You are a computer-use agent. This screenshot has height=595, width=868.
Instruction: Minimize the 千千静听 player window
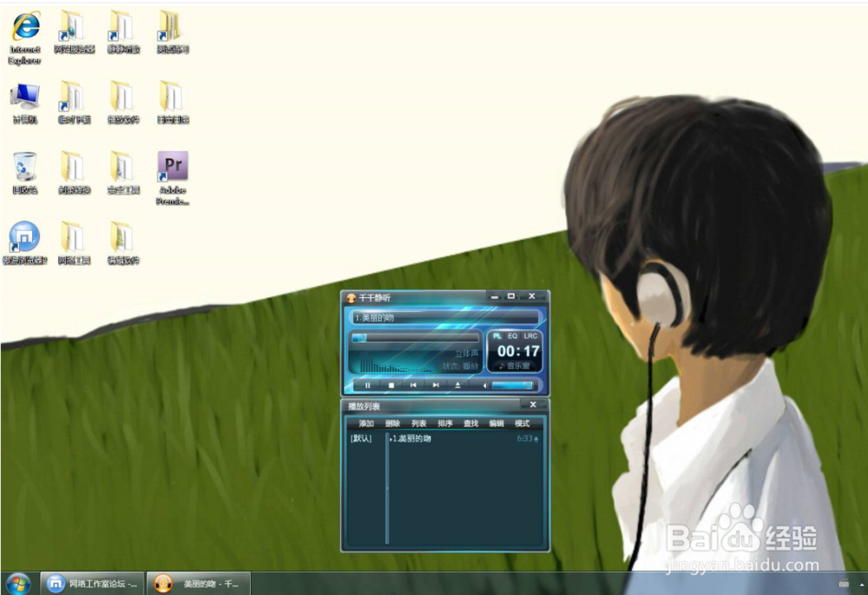coord(495,297)
